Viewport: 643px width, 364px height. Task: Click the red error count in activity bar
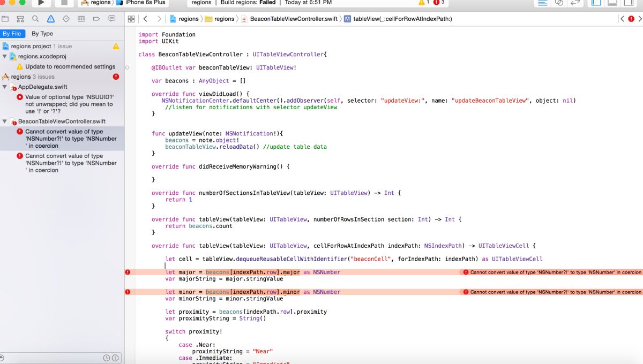click(438, 3)
